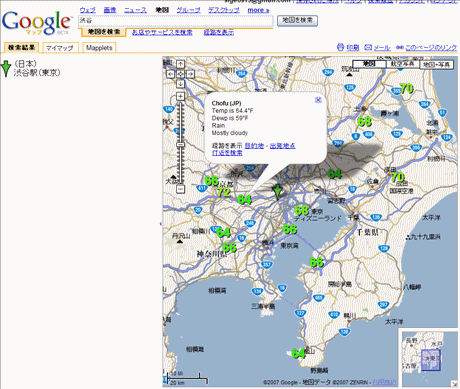460x389 pixels.
Task: Go to ニュース in the top navigation
Action: pos(135,10)
